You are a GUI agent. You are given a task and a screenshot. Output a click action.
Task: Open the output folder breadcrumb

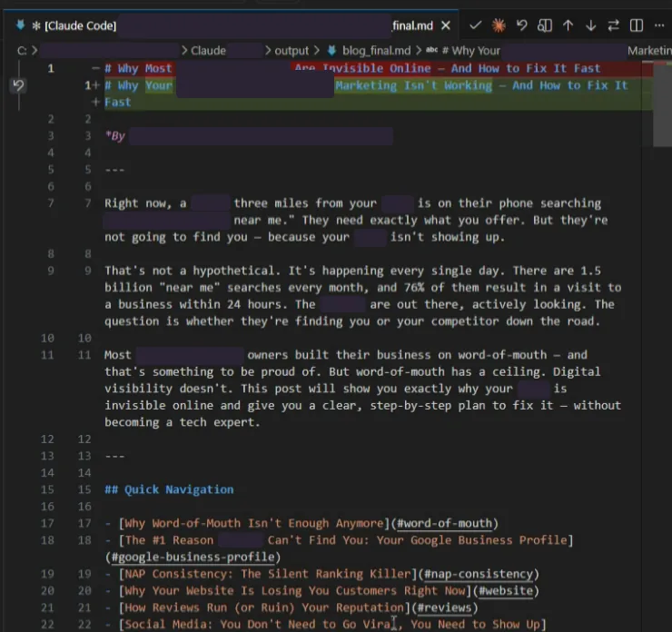pos(292,51)
